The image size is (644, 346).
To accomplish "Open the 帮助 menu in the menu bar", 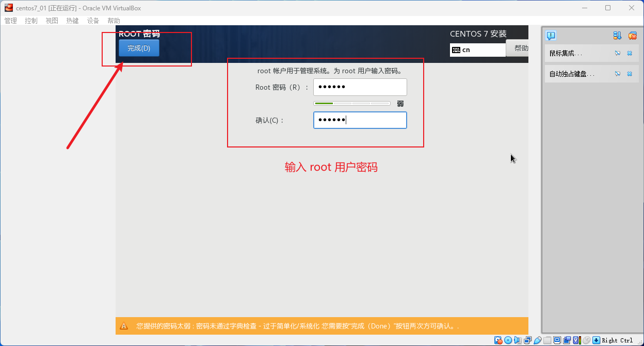I will tap(114, 21).
